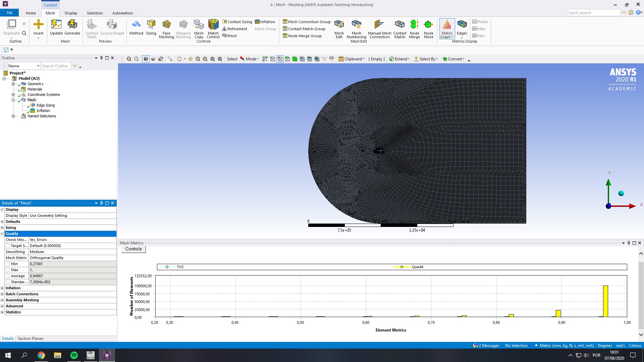Click the Search Outline input field
Viewport: 644px width, 362px height.
pos(55,66)
